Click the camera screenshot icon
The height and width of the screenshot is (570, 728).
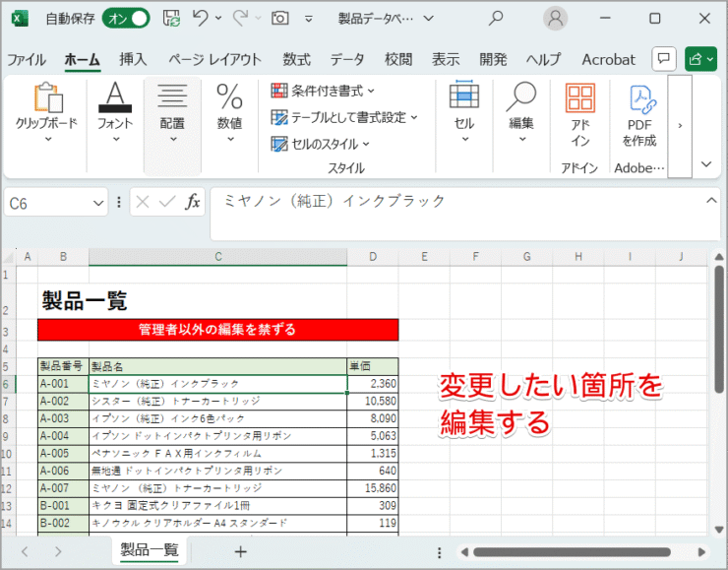[x=280, y=19]
